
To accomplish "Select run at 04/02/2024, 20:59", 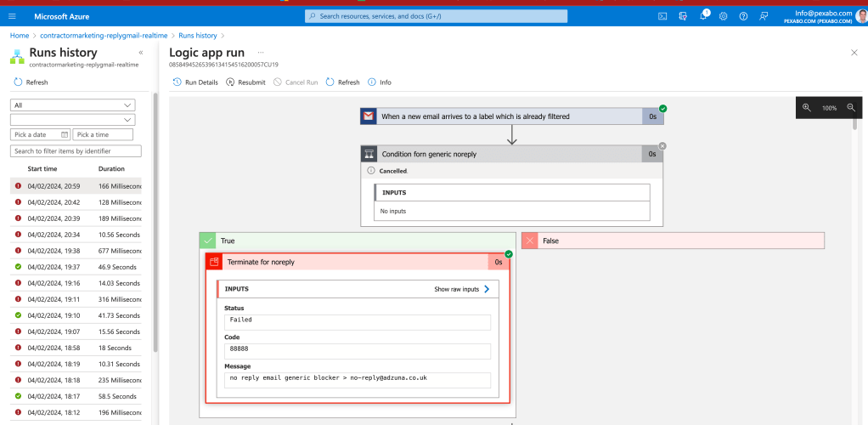I will [76, 186].
